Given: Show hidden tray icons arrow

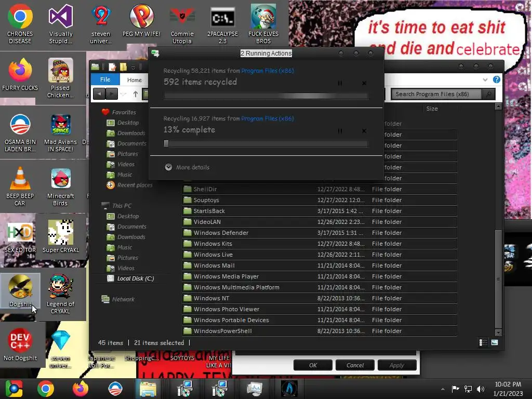Looking at the screenshot, I should point(443,389).
